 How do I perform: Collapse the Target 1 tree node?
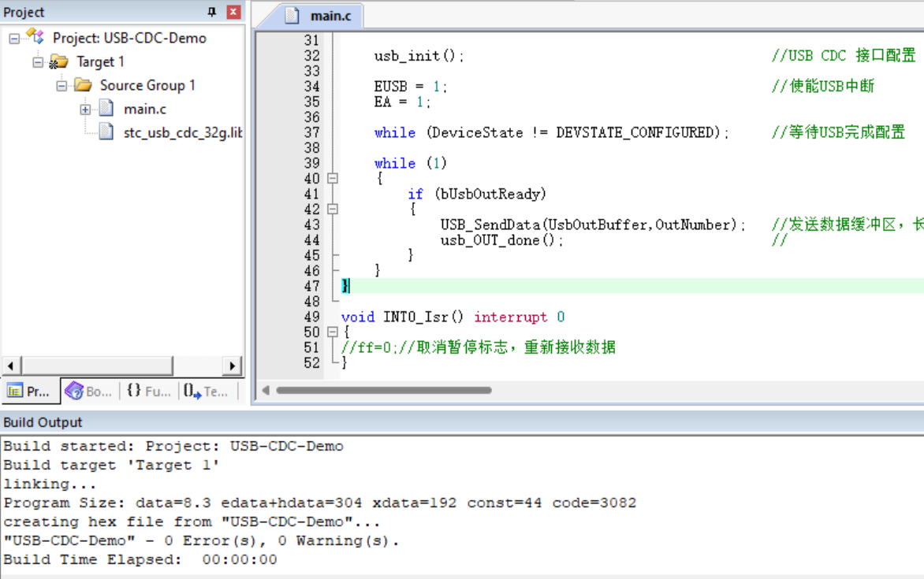coord(38,61)
